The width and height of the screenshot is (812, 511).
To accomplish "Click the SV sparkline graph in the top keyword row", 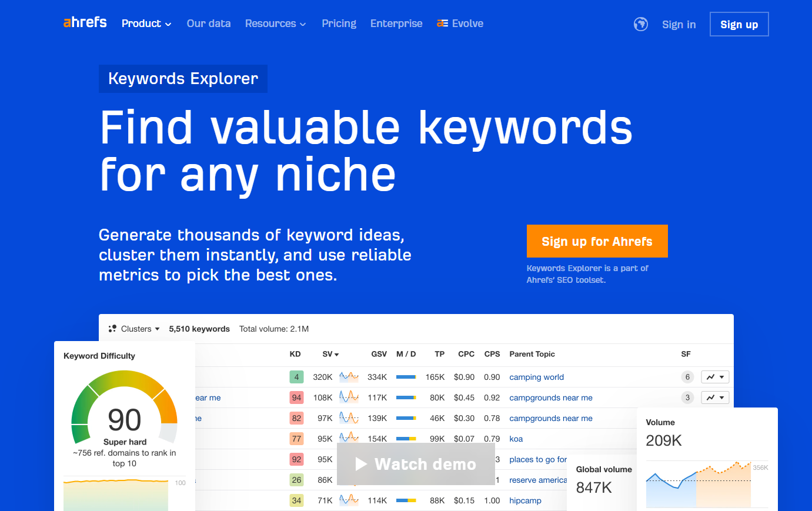I will coord(349,377).
